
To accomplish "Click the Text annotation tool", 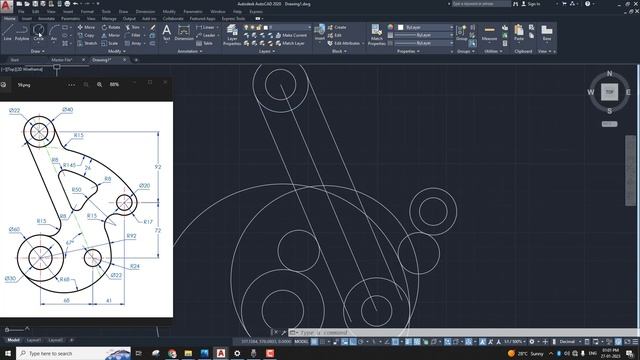I will click(x=167, y=33).
